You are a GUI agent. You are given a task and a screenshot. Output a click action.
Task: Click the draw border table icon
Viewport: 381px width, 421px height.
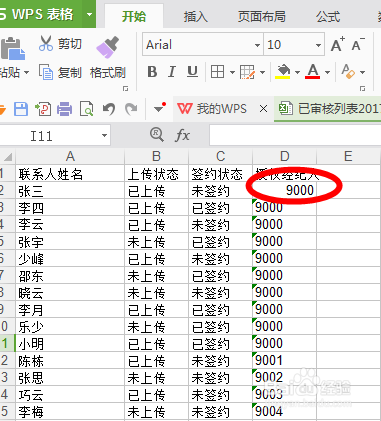click(x=247, y=72)
